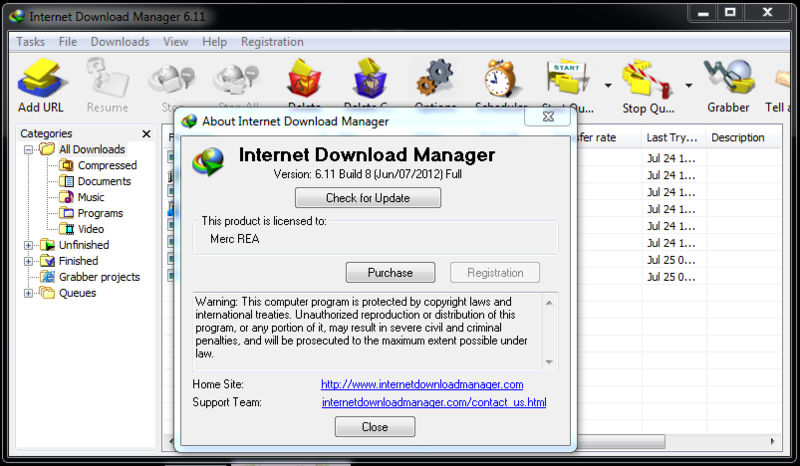The height and width of the screenshot is (466, 800).
Task: Close the About dialog with X
Action: [548, 117]
